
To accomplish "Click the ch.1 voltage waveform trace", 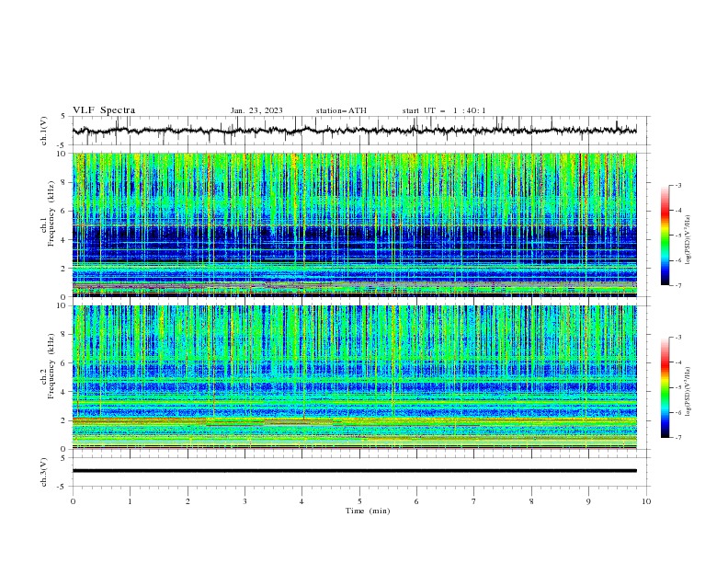I will pos(354,131).
